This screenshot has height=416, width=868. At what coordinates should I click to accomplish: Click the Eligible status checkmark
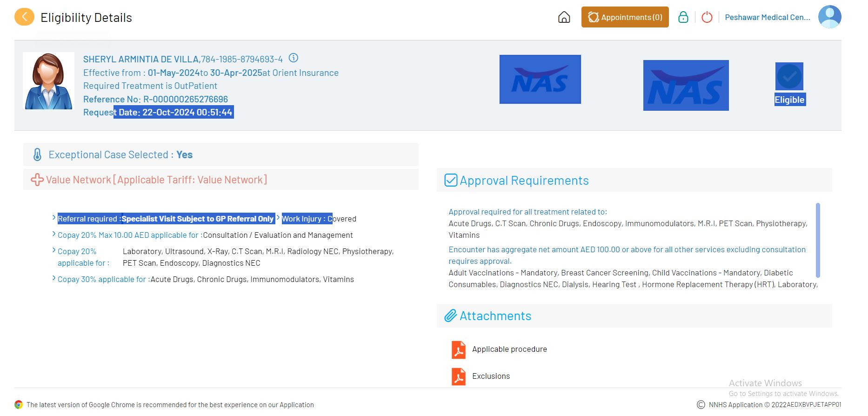coord(789,76)
